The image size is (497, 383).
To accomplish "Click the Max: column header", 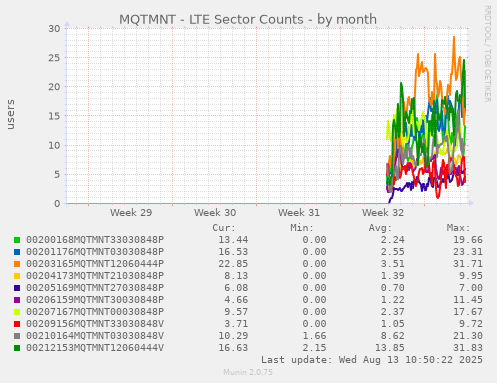I will 458,228.
